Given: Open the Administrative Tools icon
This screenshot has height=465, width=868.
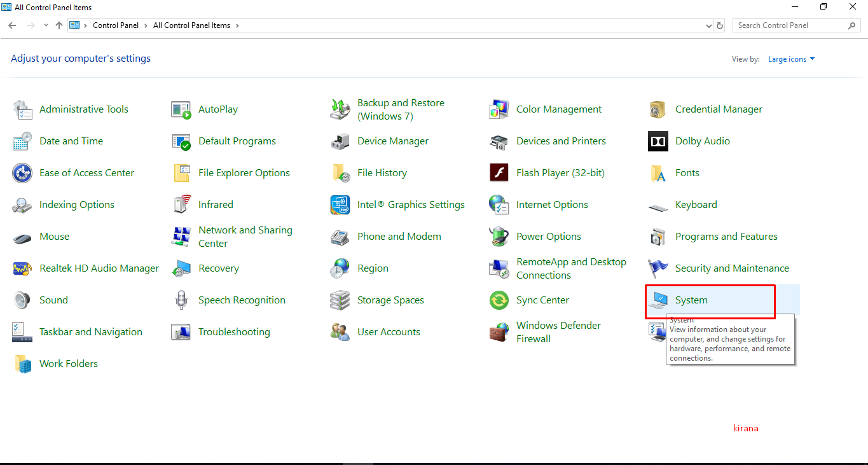Looking at the screenshot, I should [22, 109].
